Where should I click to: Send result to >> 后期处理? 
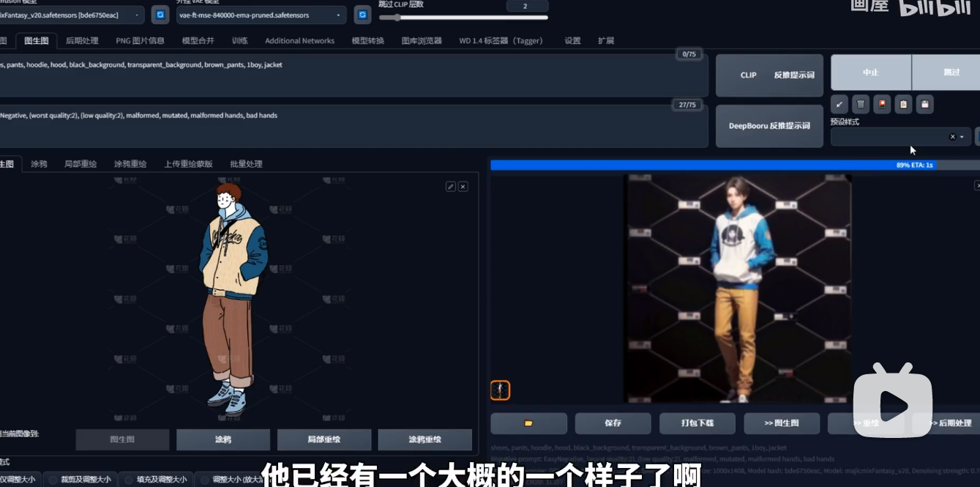pyautogui.click(x=946, y=423)
